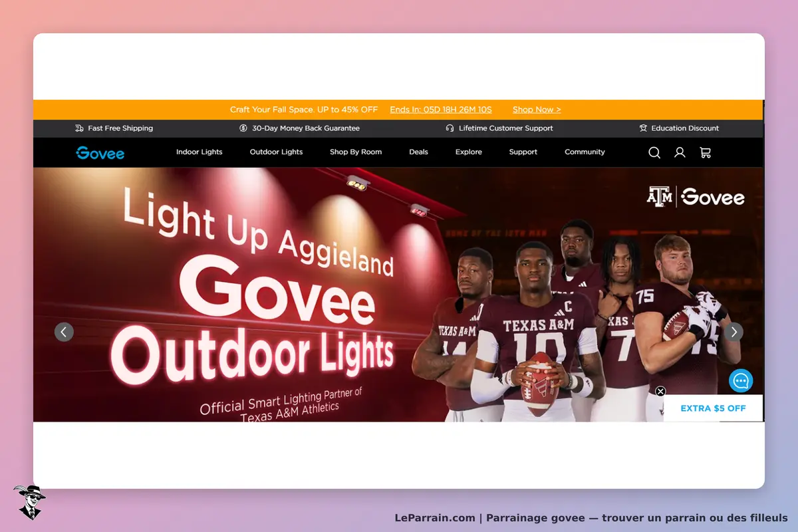Open the Indoor Lights menu
Screen dimensions: 798x532
coord(199,152)
